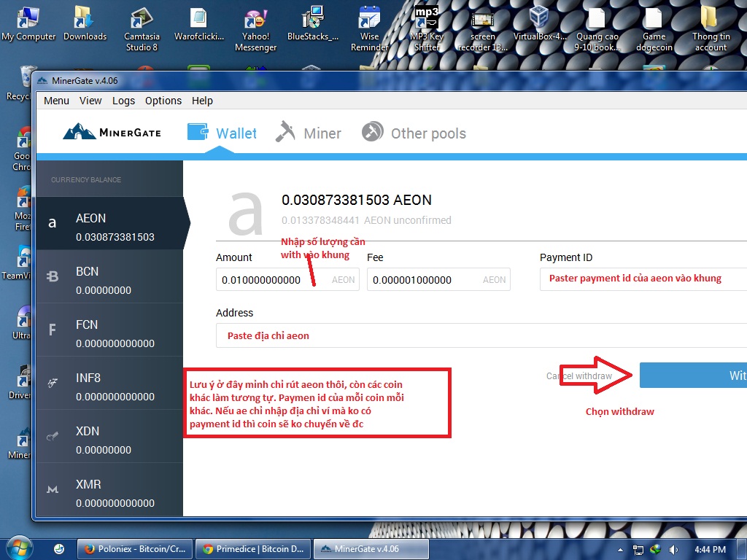Click the INF8 coin icon
Viewport: 747px width, 560px height.
(x=53, y=383)
